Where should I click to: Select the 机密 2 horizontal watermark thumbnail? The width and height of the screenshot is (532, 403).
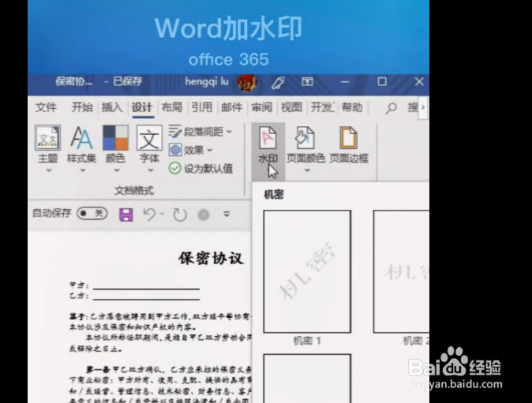click(x=401, y=271)
